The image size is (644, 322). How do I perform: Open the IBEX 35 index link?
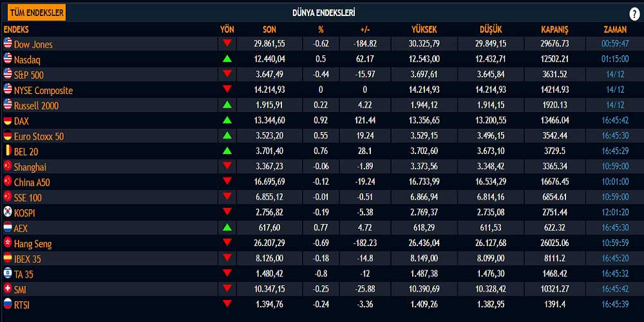pos(28,259)
